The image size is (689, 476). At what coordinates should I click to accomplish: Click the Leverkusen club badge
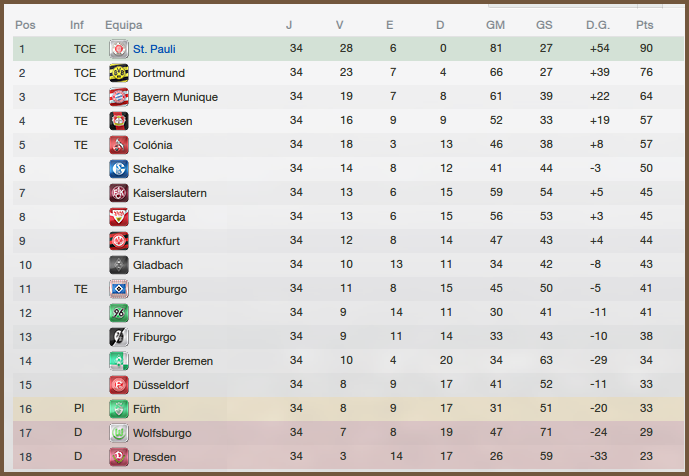tap(119, 121)
